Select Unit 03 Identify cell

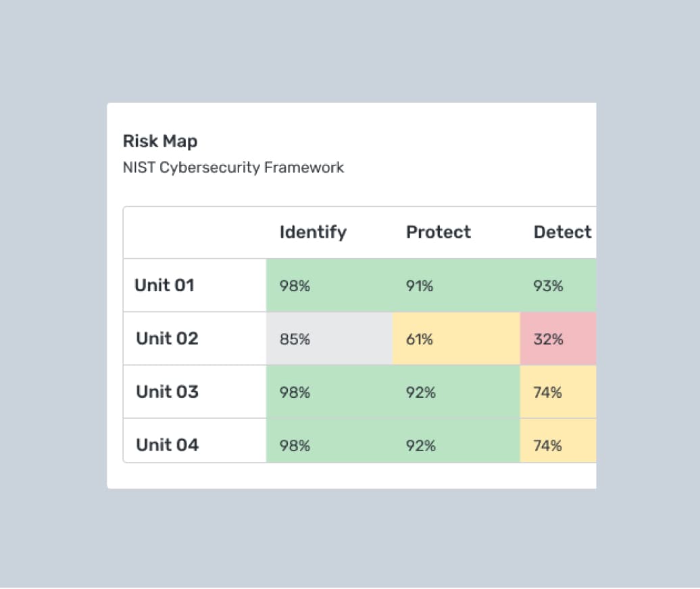(329, 392)
